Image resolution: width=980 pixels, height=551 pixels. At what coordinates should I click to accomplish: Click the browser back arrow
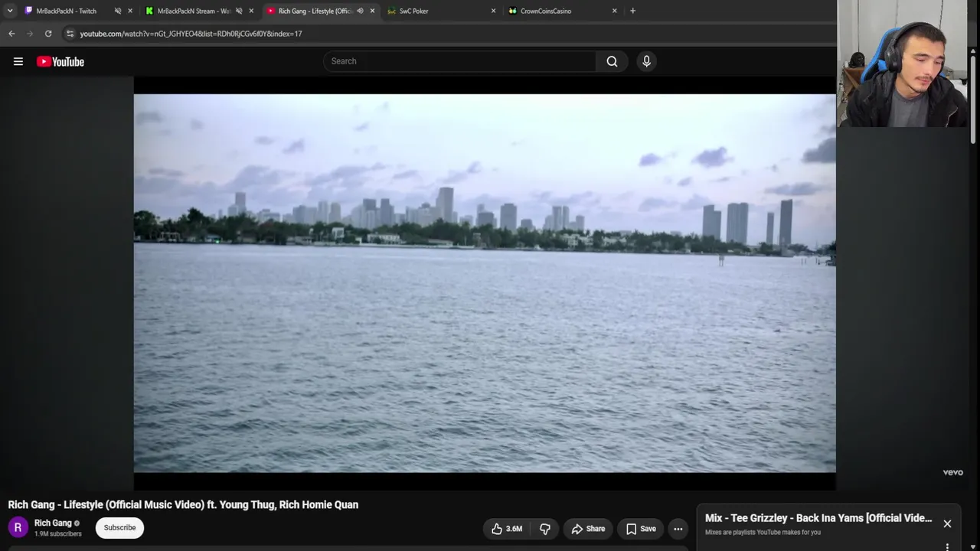11,34
